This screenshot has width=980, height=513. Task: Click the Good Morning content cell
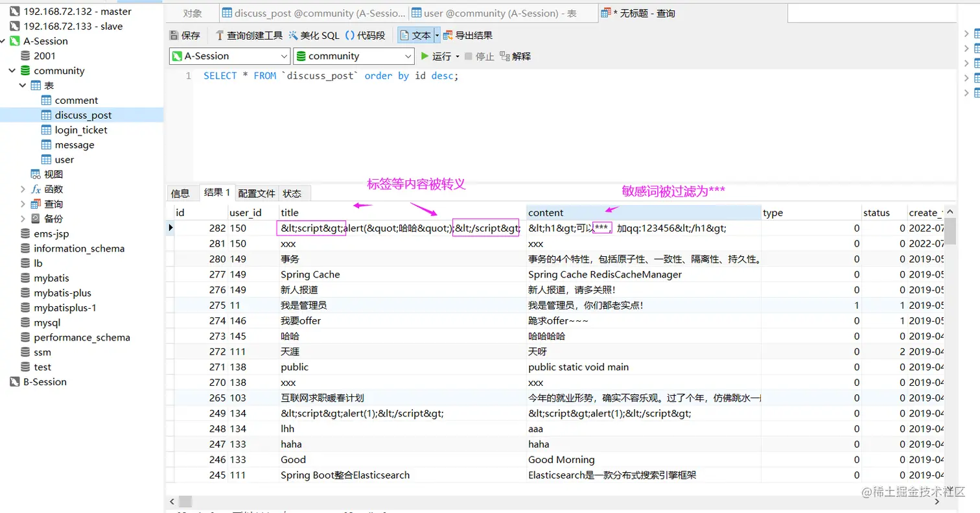(x=644, y=459)
